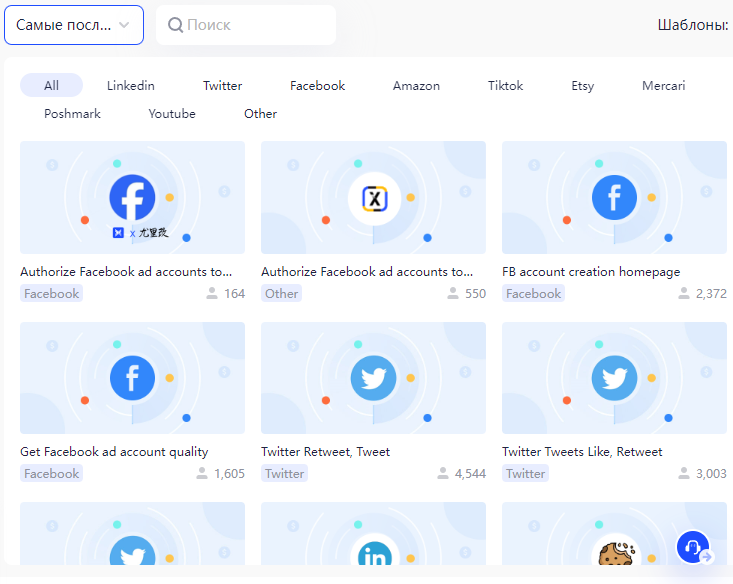
Task: Open the template thumbnail with 164 users
Action: (x=132, y=198)
